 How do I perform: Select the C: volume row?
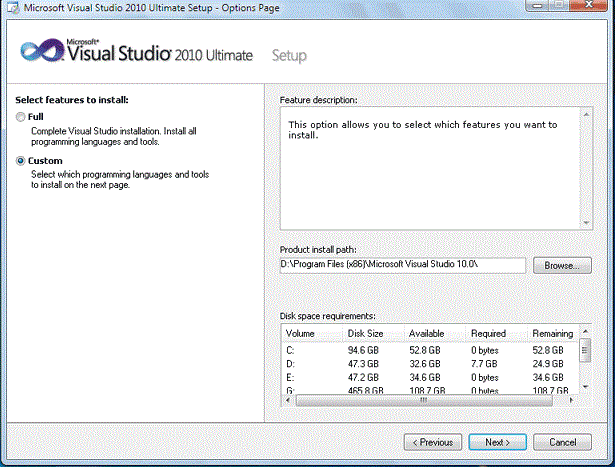(x=430, y=350)
